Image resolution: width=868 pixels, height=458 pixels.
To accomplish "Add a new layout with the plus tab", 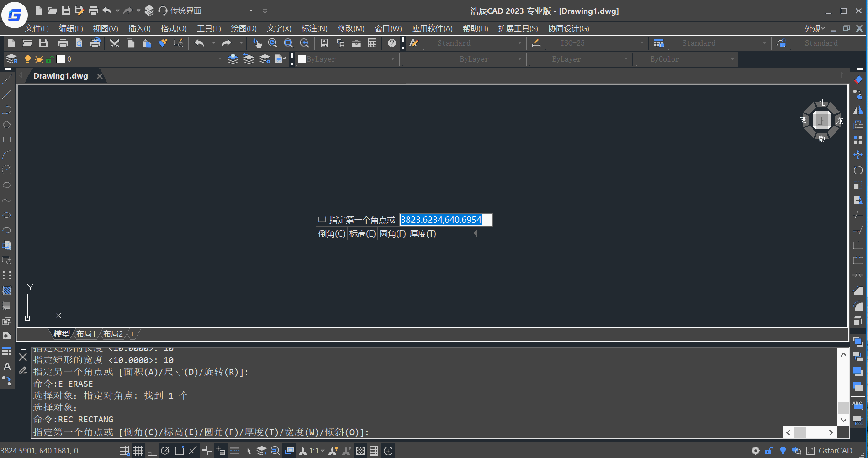I will coord(132,334).
